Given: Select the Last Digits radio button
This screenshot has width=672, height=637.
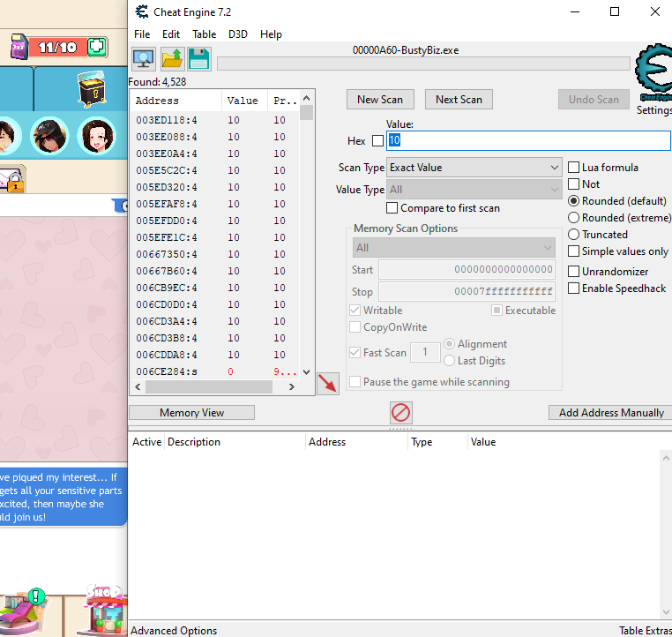Looking at the screenshot, I should (449, 361).
